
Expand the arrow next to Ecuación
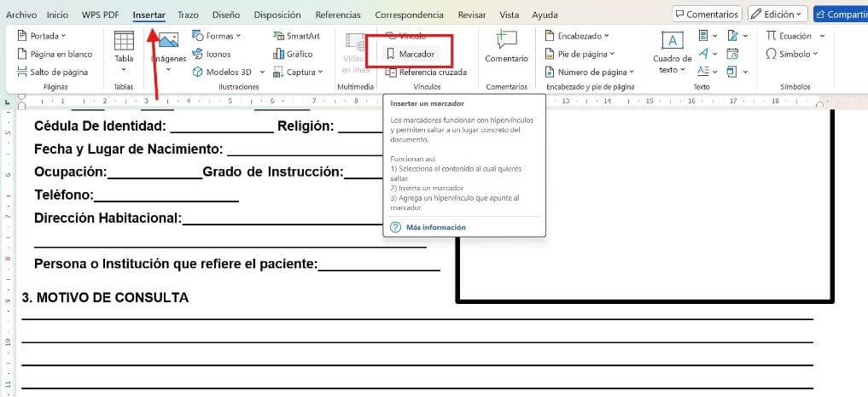coord(822,36)
